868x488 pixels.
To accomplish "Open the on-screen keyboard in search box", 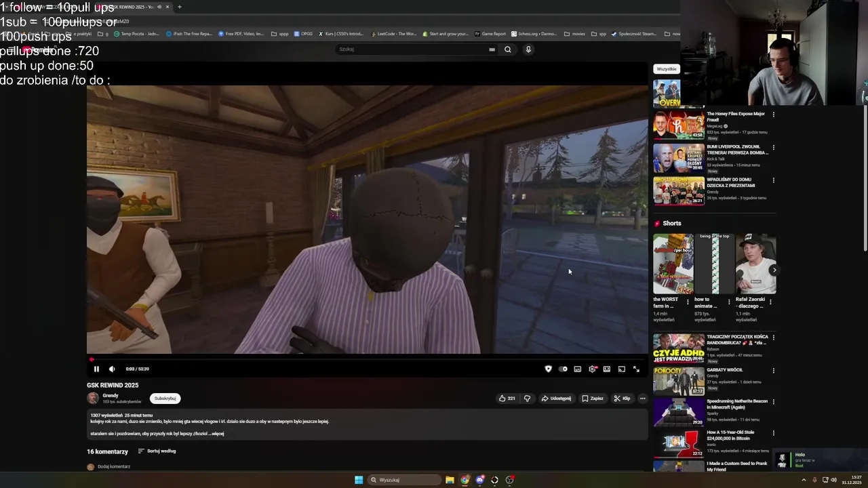I will point(492,49).
